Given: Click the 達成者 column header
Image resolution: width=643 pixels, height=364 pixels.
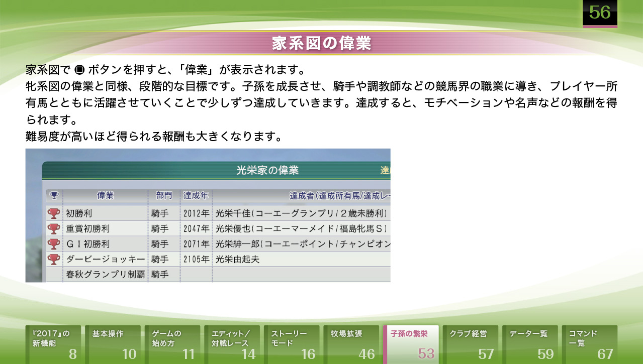Looking at the screenshot, I should (301, 195).
